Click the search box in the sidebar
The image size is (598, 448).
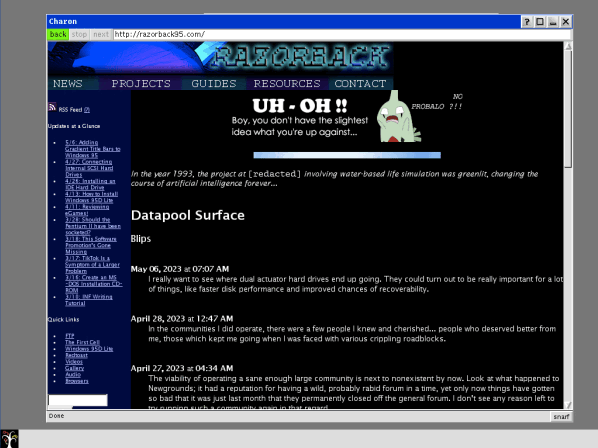click(x=78, y=400)
